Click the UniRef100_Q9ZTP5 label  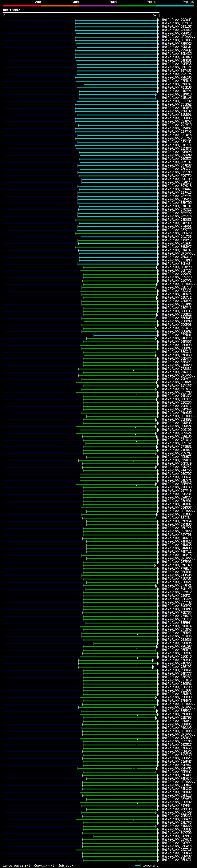point(177,74)
